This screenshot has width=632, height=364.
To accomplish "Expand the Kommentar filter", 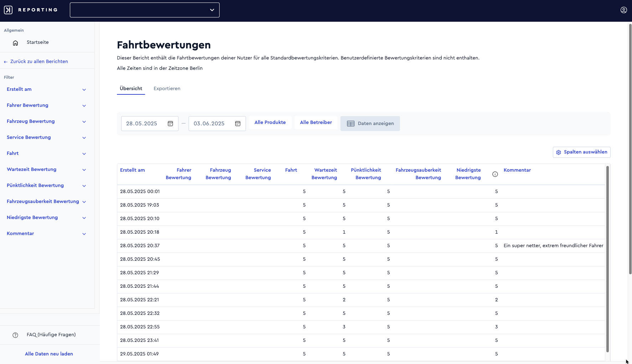I will [46, 234].
